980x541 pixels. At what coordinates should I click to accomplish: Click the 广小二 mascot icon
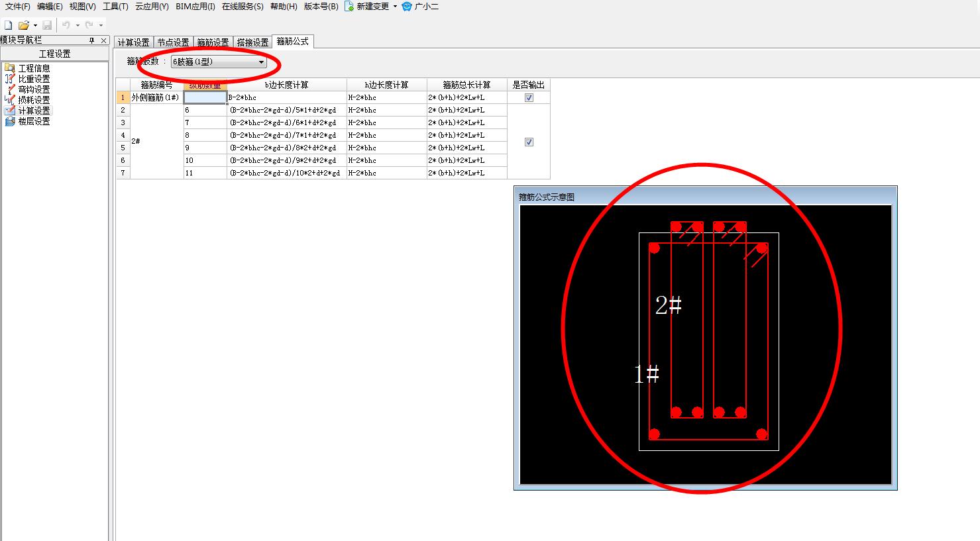[407, 6]
